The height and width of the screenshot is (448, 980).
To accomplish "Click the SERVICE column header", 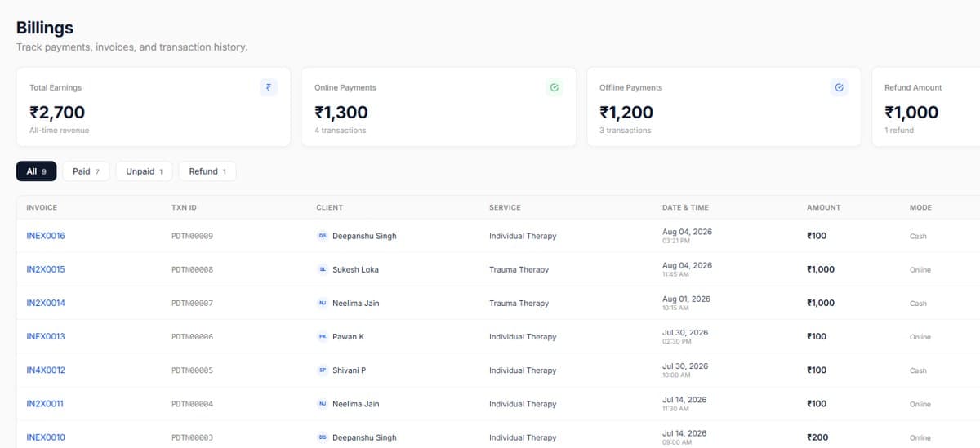I will (505, 207).
